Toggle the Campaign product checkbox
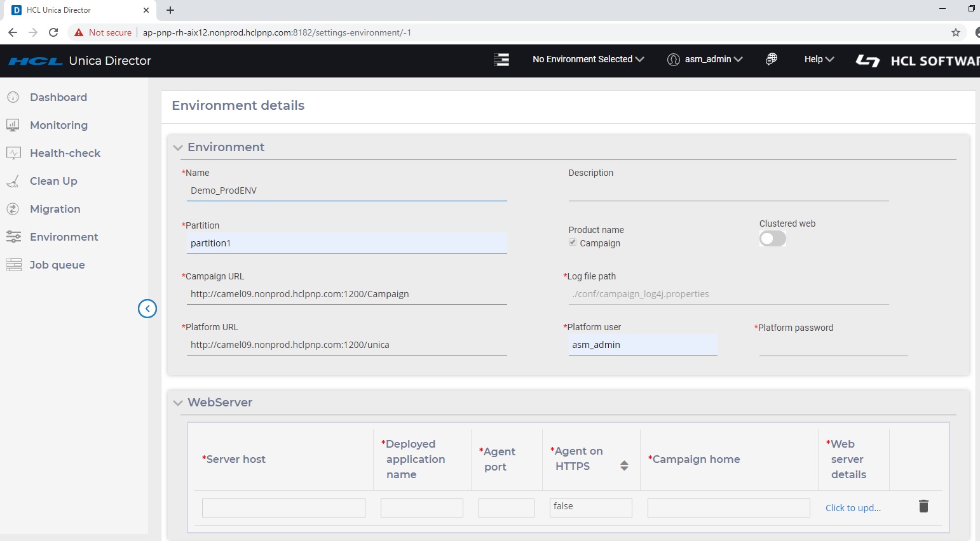The width and height of the screenshot is (980, 541). (x=573, y=243)
